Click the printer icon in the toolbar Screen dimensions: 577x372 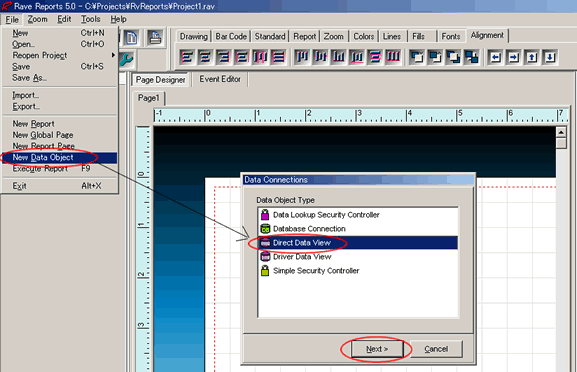pos(155,38)
